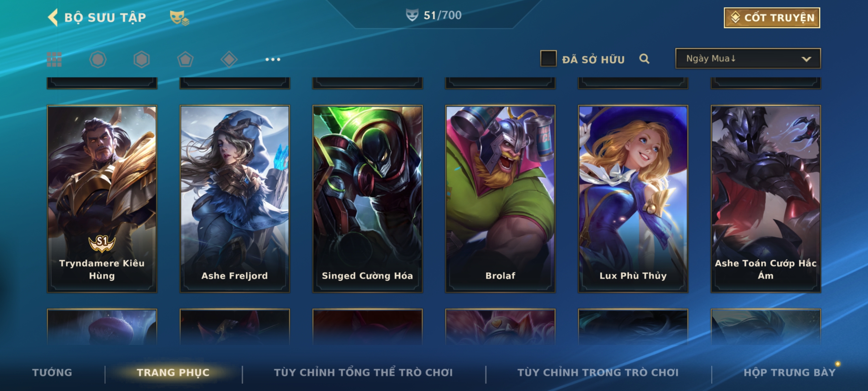
Task: Tick the Đã Sở Hữu checkbox
Action: (548, 59)
